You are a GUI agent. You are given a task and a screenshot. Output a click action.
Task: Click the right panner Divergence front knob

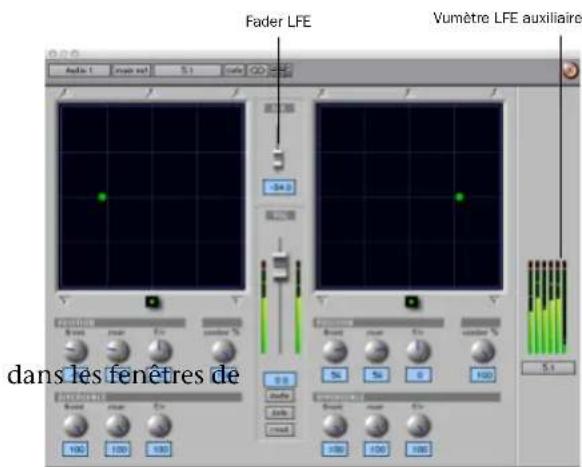(335, 425)
